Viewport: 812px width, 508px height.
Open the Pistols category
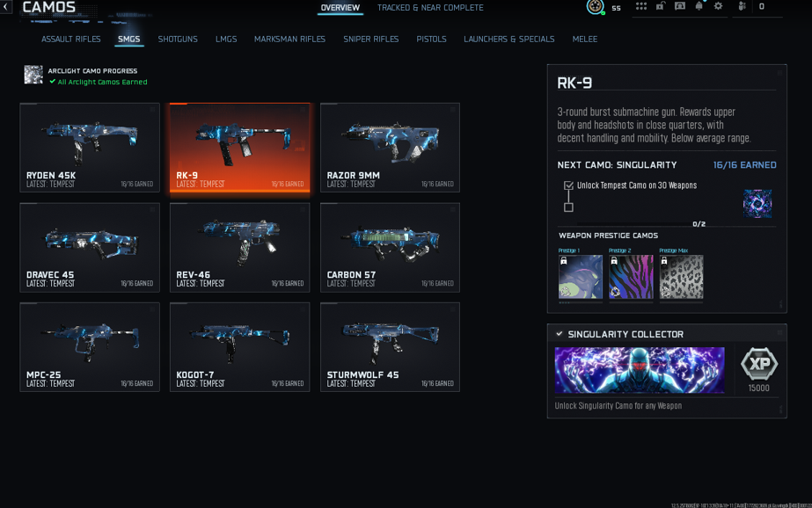431,40
